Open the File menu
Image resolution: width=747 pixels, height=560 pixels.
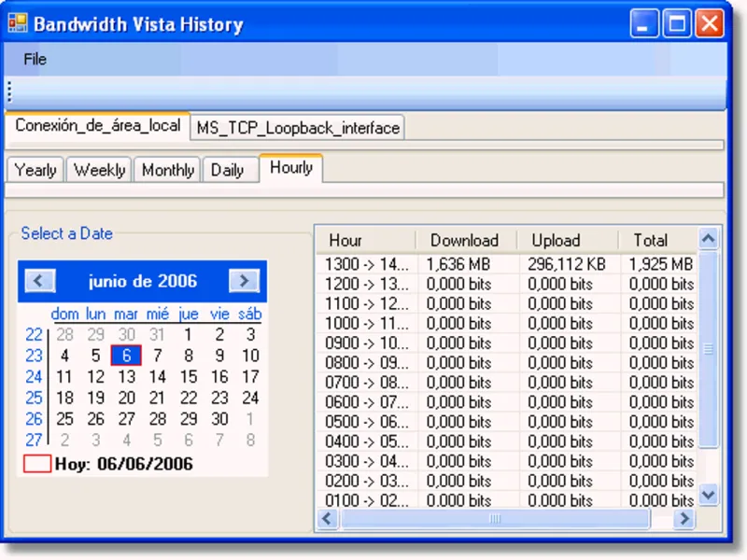tap(35, 60)
